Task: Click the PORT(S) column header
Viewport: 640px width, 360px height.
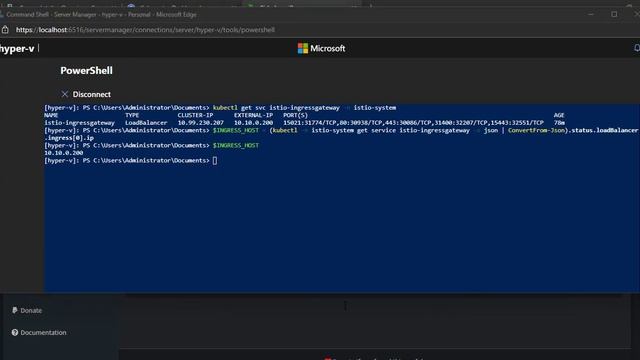Action: (296, 116)
